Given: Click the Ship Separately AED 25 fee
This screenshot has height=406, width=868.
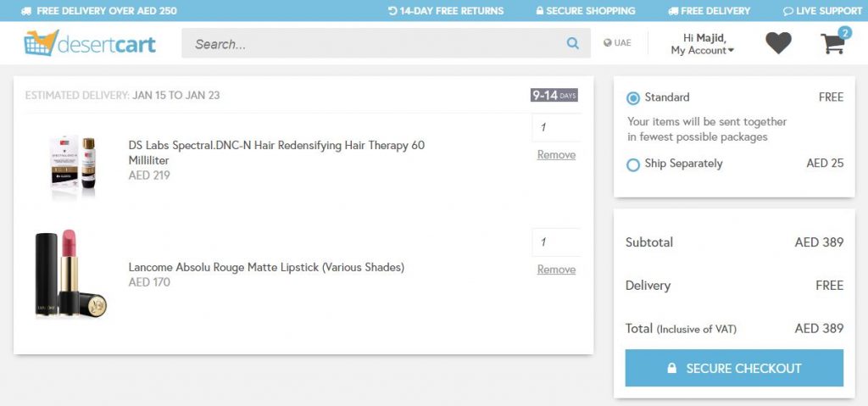Looking at the screenshot, I should [x=825, y=164].
